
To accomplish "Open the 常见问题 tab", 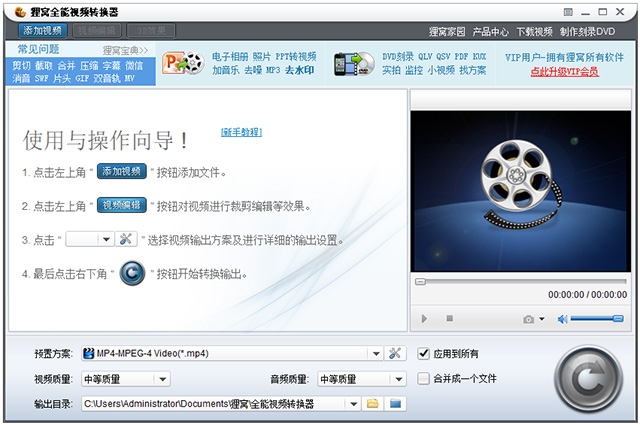I will [x=38, y=49].
